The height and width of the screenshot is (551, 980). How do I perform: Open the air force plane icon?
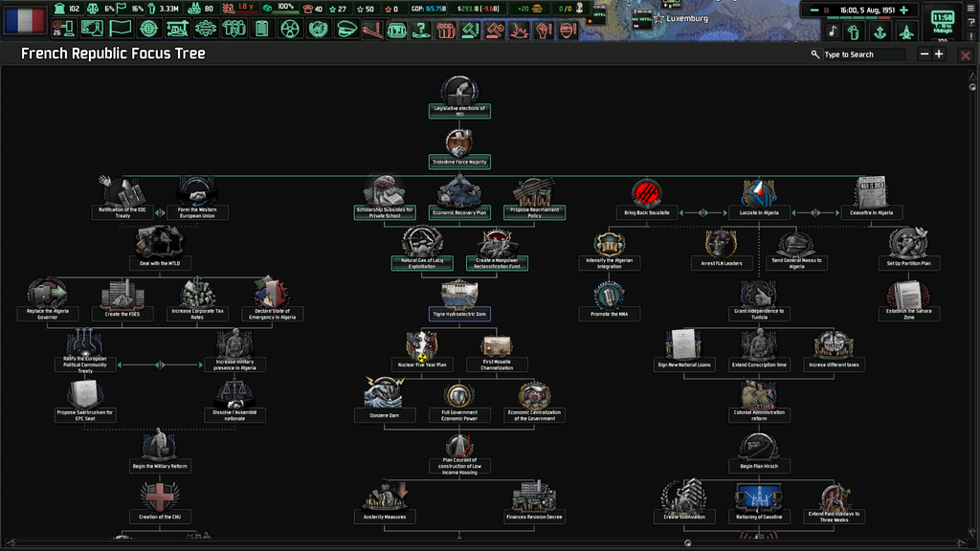pyautogui.click(x=906, y=32)
